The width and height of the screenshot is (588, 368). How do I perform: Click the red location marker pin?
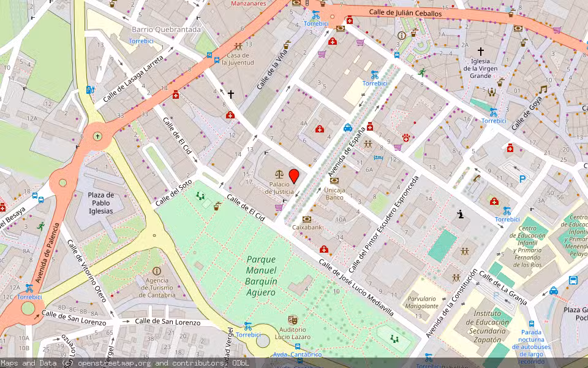point(294,176)
